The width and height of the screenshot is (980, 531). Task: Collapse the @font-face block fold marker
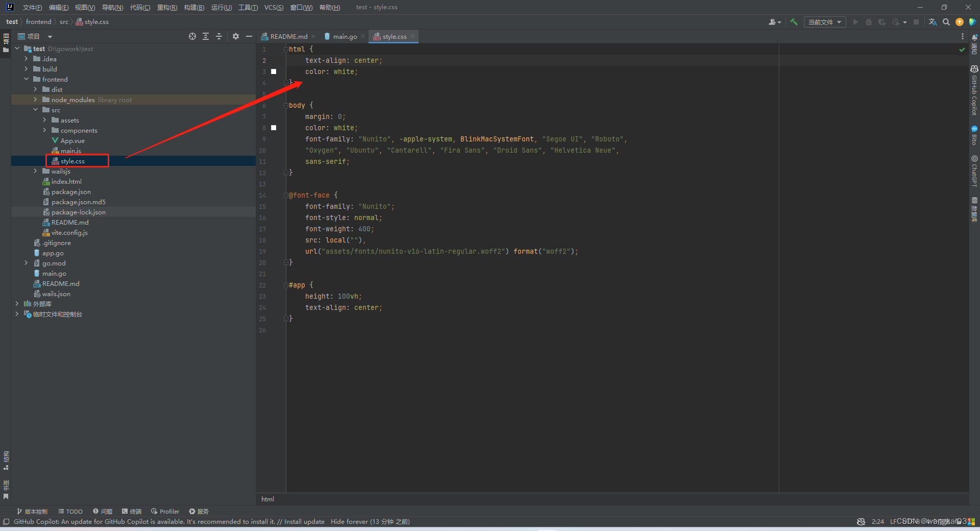pyautogui.click(x=286, y=195)
